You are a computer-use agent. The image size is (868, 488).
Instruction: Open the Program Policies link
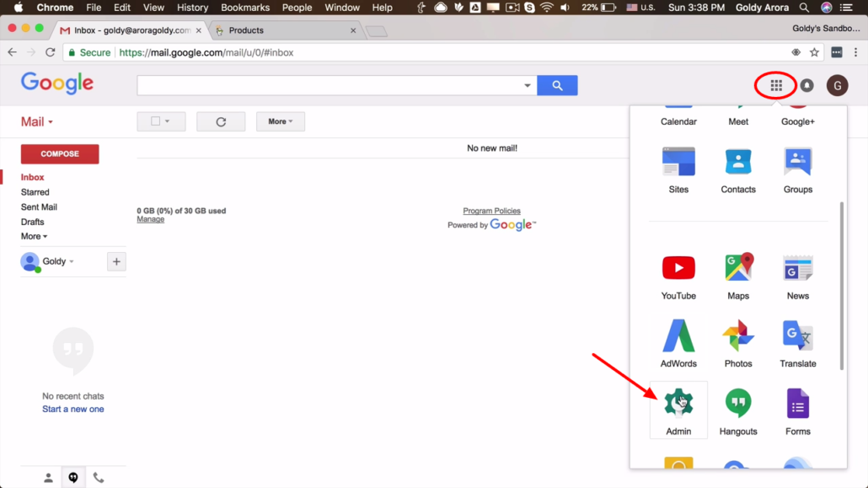[x=491, y=211]
